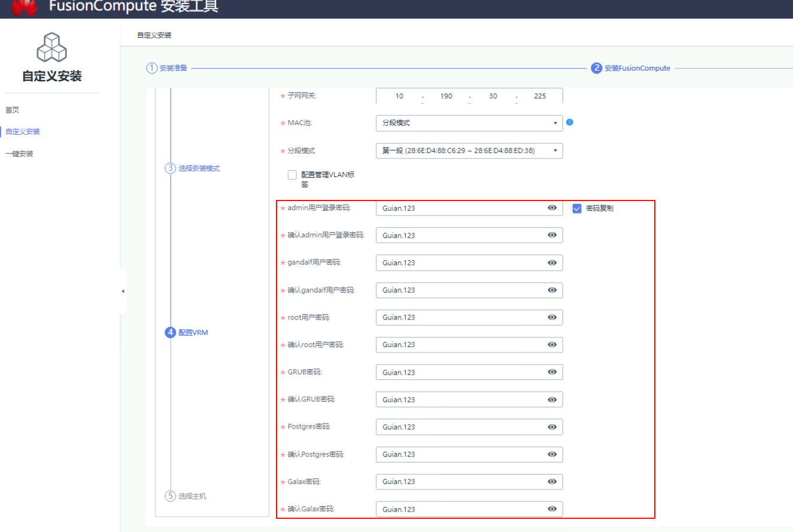Click the first octet of 子网网关

(399, 96)
